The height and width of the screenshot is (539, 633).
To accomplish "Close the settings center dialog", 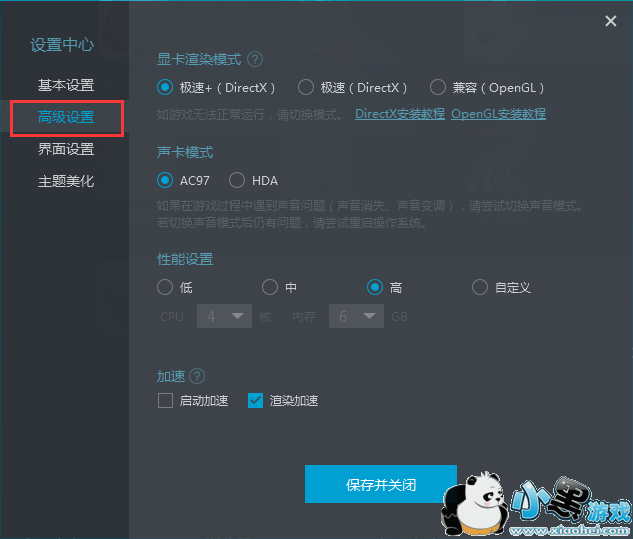I will pos(610,21).
